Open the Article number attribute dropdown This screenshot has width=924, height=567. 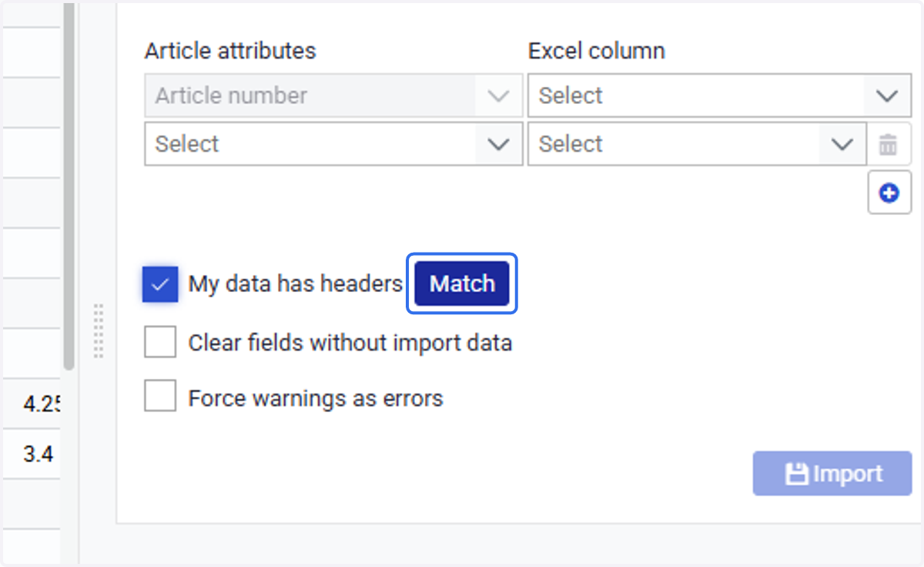333,96
